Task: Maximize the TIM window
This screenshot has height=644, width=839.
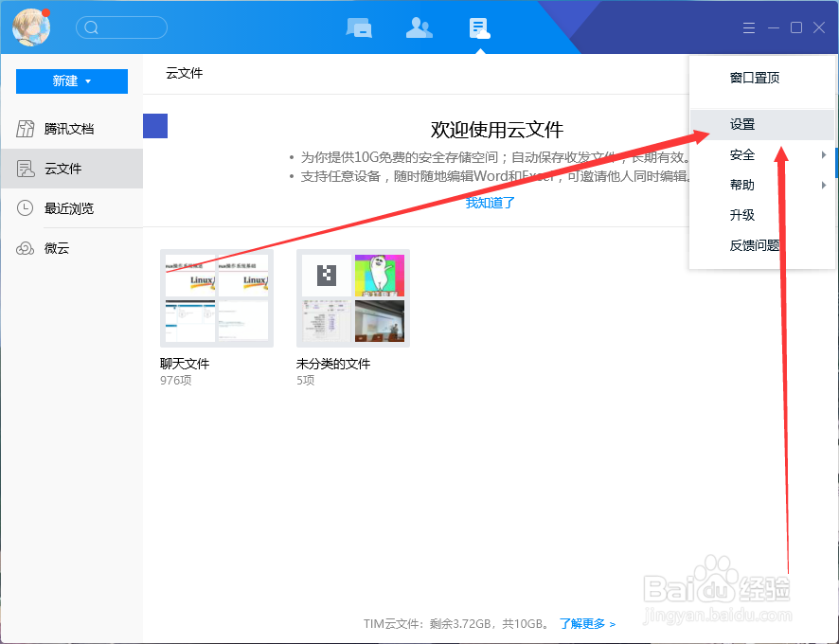Action: [x=796, y=27]
